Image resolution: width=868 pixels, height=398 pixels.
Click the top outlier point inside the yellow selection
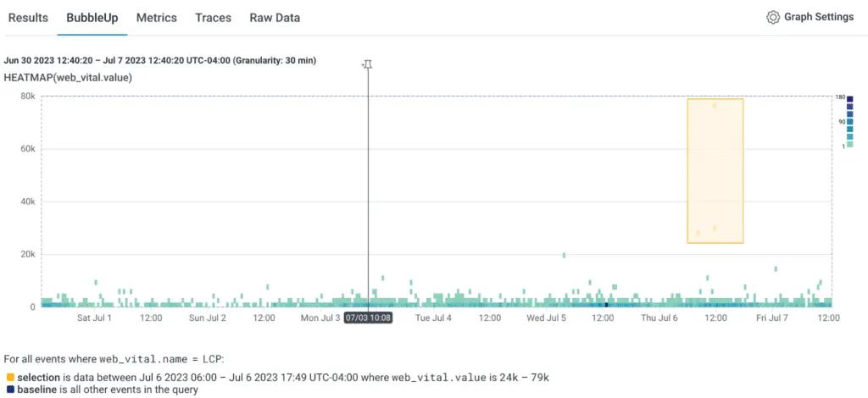715,106
